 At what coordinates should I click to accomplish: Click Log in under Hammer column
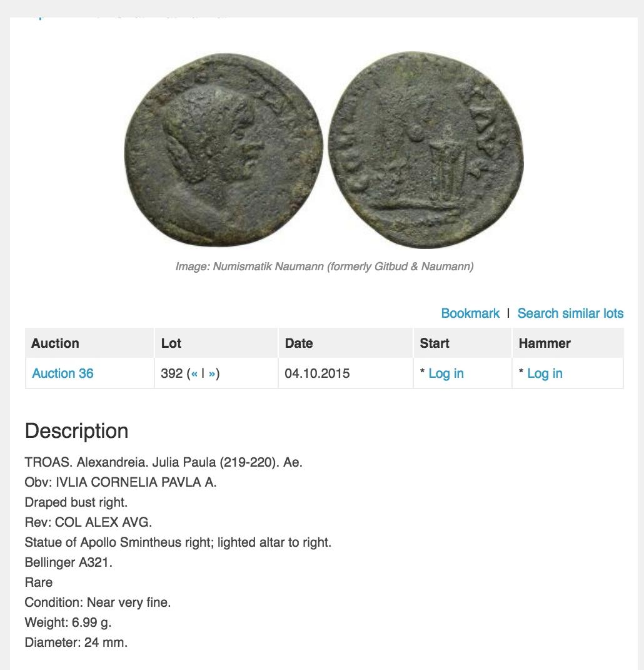[545, 373]
